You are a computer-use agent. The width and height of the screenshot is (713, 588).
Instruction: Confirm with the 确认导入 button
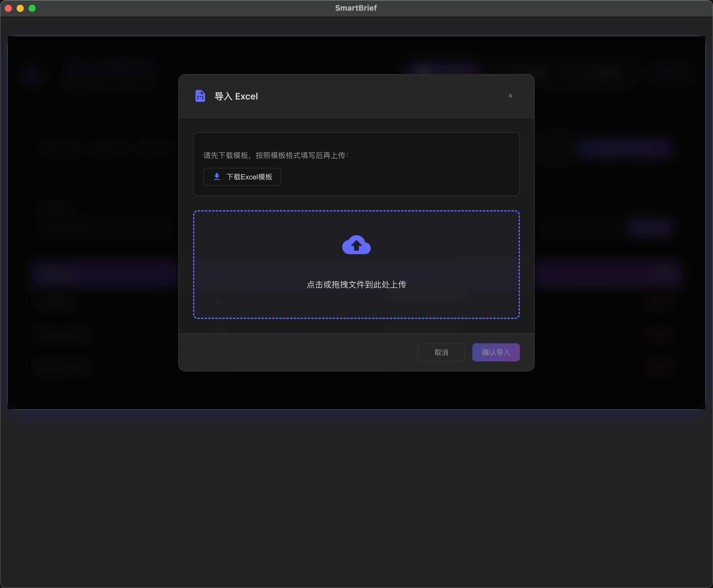click(496, 352)
